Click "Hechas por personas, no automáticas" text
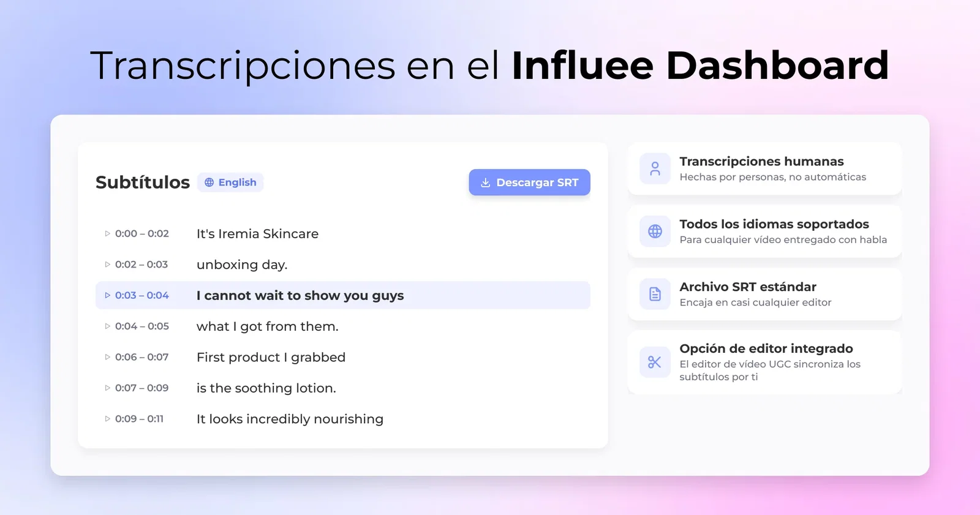980x515 pixels. 773,177
